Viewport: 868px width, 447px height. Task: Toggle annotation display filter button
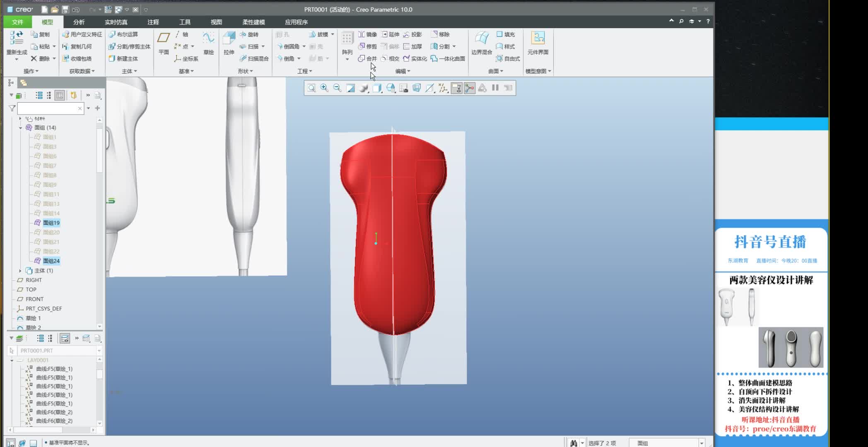[x=456, y=88]
